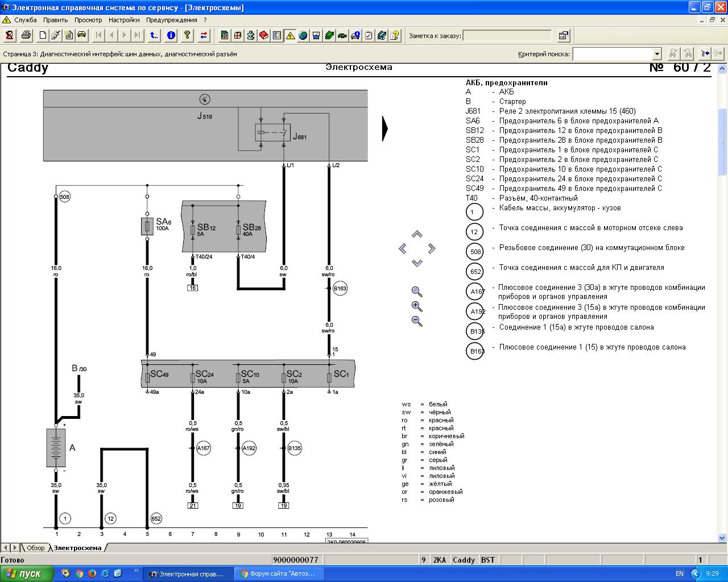Screen dimensions: 728x582
Task: Click the red-blue swap arrows icon
Action: [204, 35]
